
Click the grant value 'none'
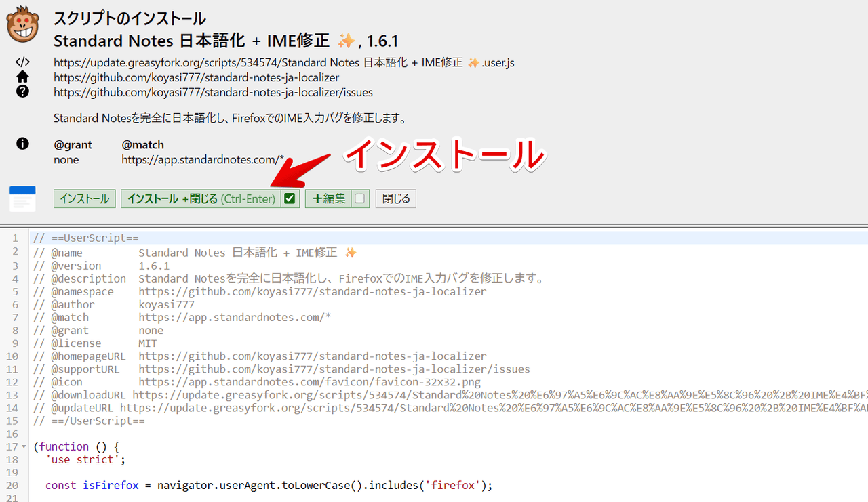click(66, 160)
